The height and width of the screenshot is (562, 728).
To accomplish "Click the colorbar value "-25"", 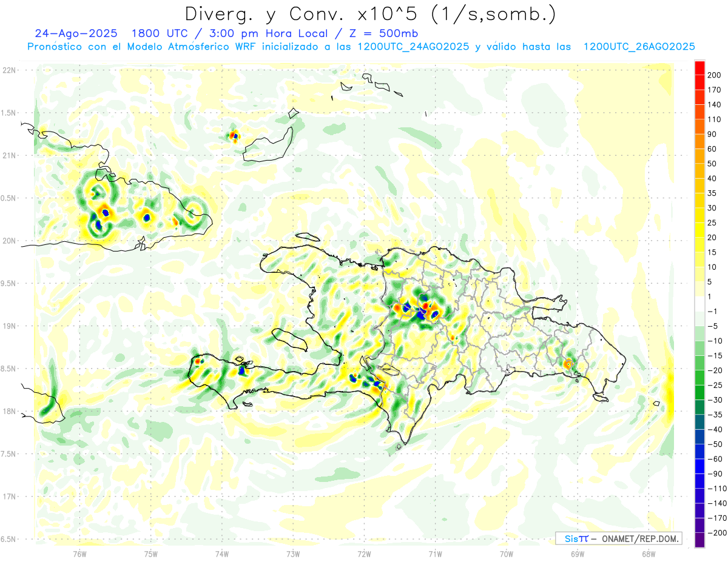I will [715, 385].
